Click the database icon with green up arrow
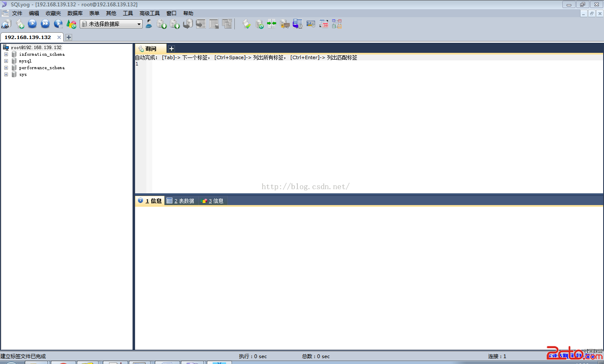 (x=175, y=24)
